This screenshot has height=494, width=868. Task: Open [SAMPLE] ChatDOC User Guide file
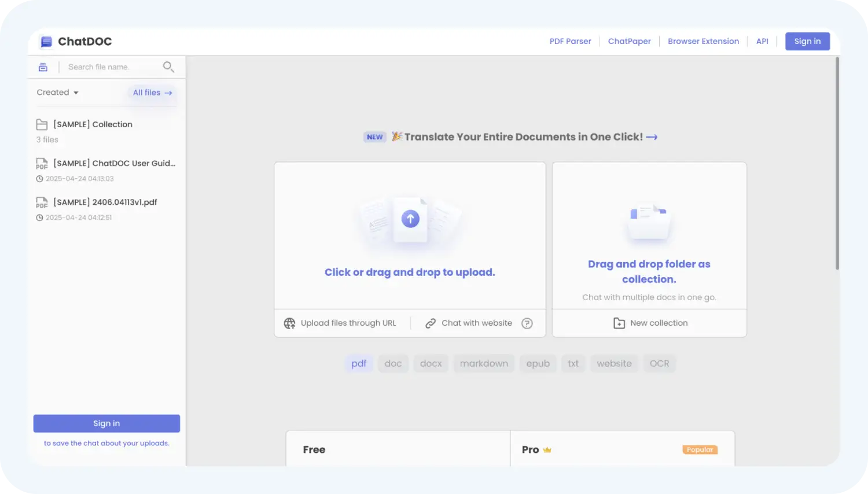point(113,163)
